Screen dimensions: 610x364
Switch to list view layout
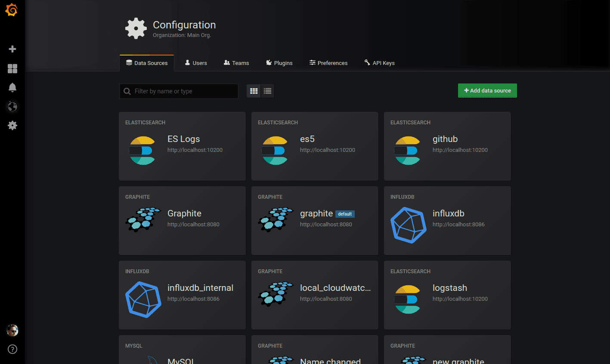click(267, 91)
